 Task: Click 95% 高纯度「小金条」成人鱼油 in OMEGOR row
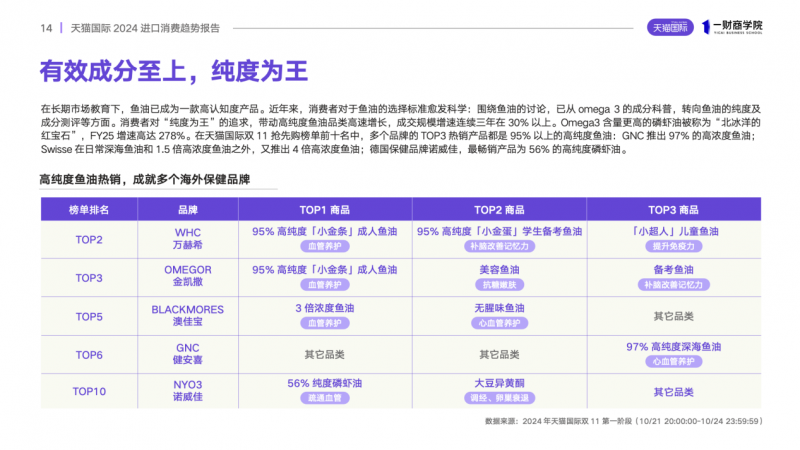coord(324,270)
